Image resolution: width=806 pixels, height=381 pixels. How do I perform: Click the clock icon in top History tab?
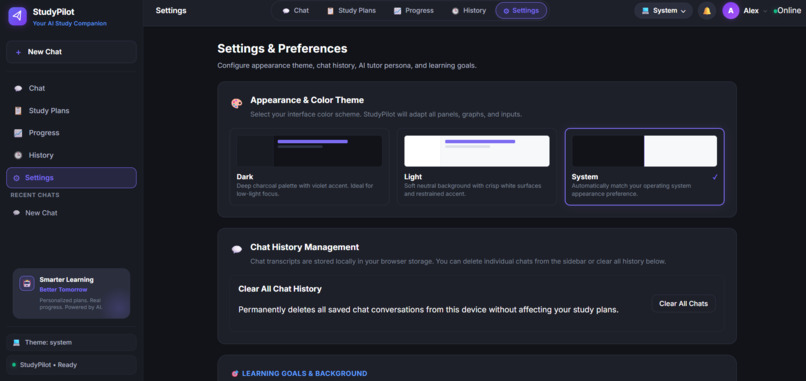point(455,11)
